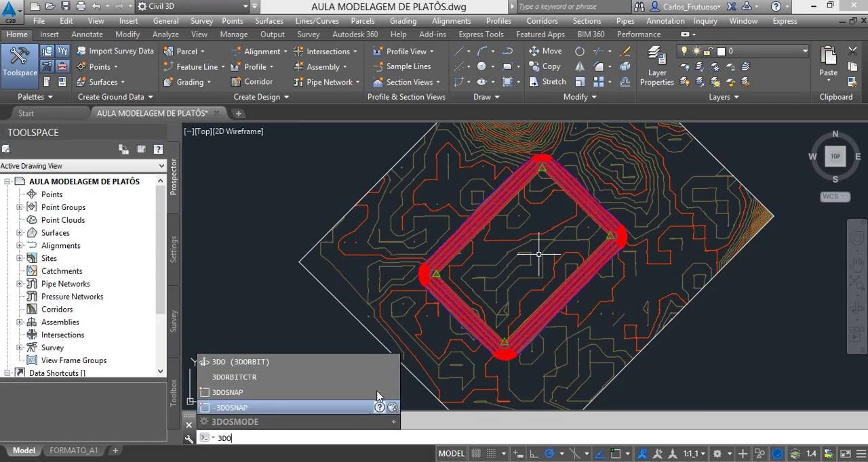Image resolution: width=868 pixels, height=462 pixels.
Task: Open the Analyze ribbon tab
Action: [x=165, y=34]
